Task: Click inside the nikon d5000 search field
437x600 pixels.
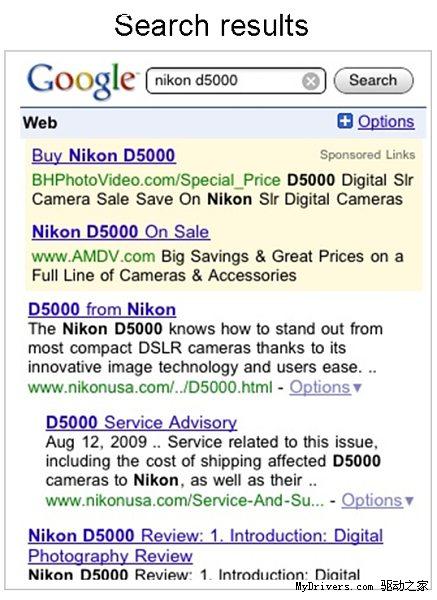Action: [236, 81]
